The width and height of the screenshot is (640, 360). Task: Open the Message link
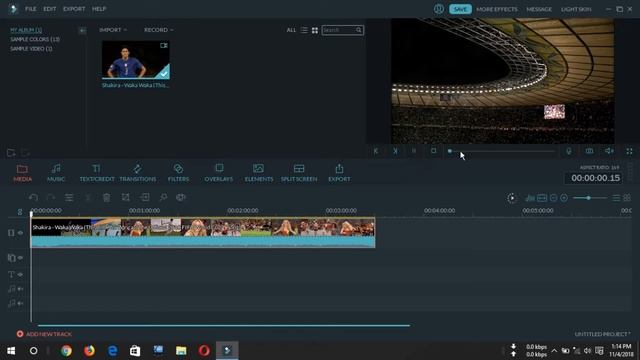[539, 9]
